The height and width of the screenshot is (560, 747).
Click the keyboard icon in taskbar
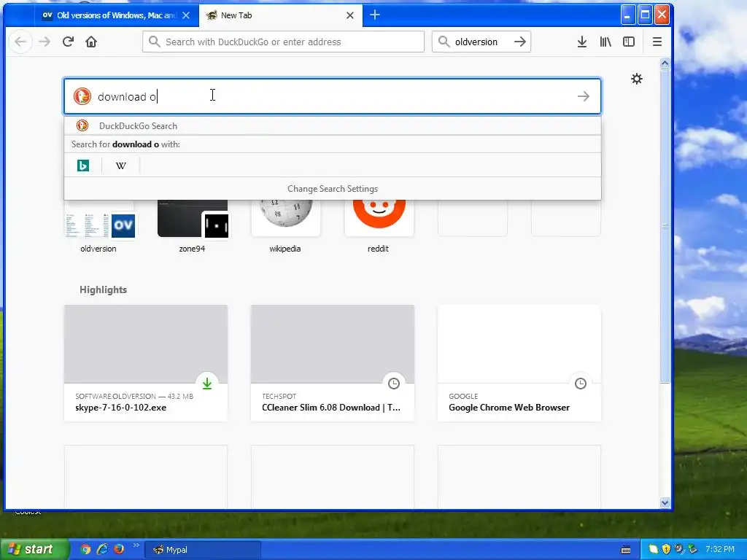626,550
